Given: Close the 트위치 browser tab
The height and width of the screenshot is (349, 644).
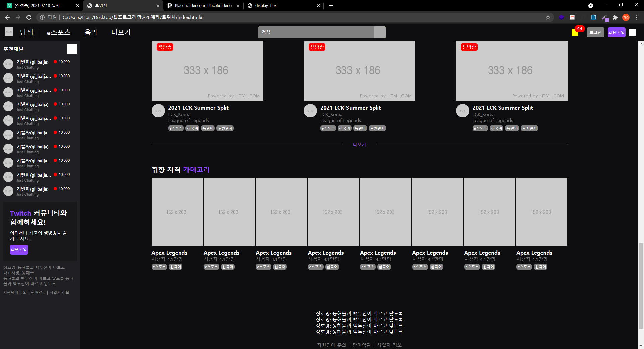Looking at the screenshot, I should click(x=158, y=6).
